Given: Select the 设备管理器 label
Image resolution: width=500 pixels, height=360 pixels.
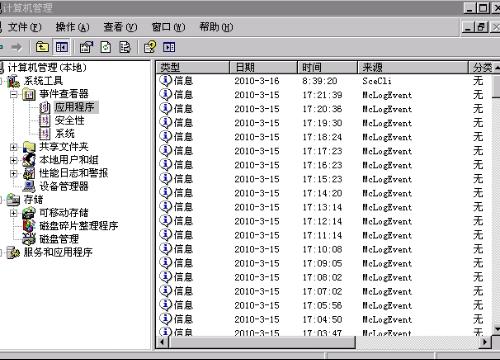Looking at the screenshot, I should (64, 186).
